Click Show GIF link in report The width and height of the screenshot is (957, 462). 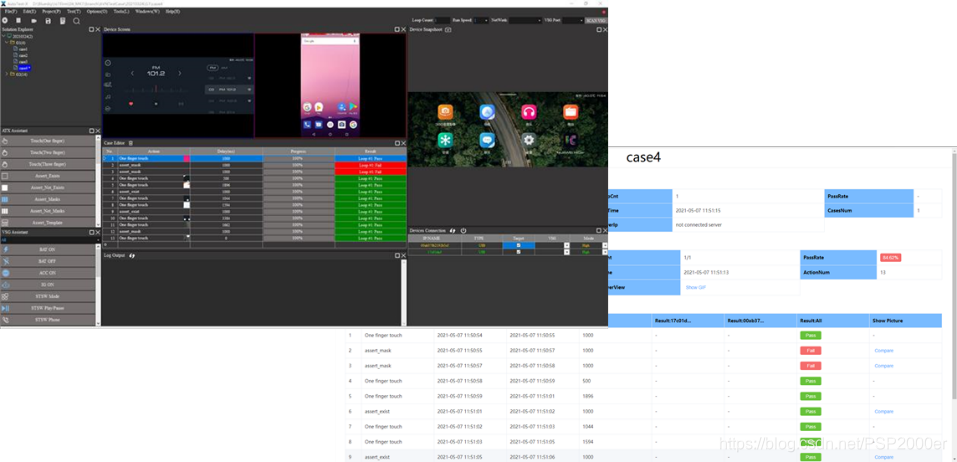(x=696, y=287)
